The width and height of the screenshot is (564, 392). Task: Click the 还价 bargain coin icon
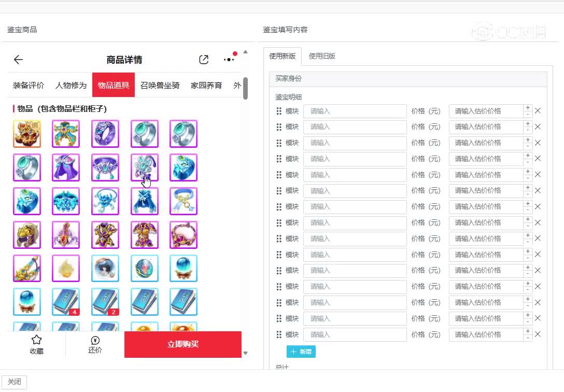pyautogui.click(x=94, y=341)
